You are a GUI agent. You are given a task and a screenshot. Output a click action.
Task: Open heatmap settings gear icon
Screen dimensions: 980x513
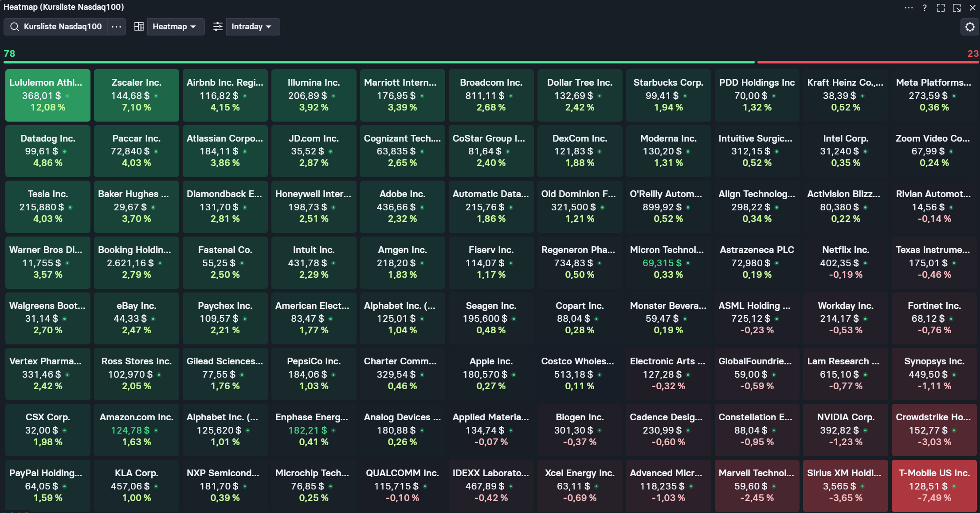click(970, 27)
